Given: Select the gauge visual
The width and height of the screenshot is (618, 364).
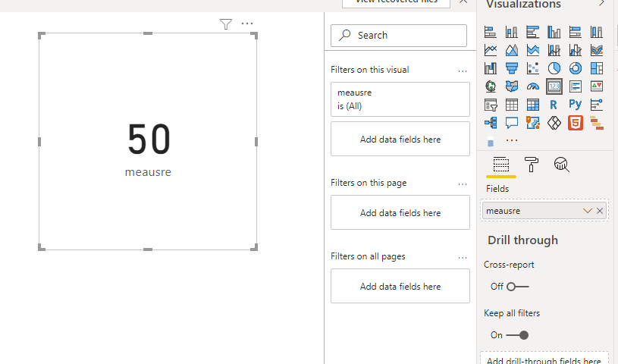Looking at the screenshot, I should click(533, 86).
